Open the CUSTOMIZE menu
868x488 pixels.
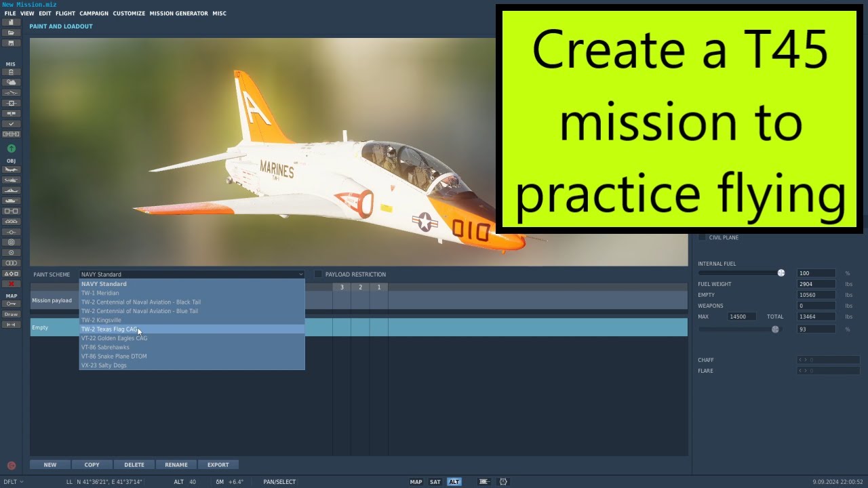pos(129,14)
